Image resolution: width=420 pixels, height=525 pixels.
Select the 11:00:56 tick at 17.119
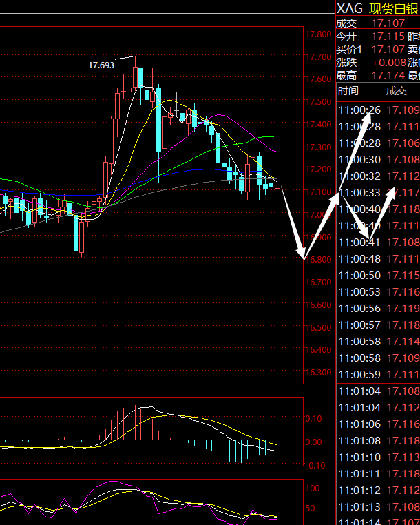pyautogui.click(x=377, y=309)
